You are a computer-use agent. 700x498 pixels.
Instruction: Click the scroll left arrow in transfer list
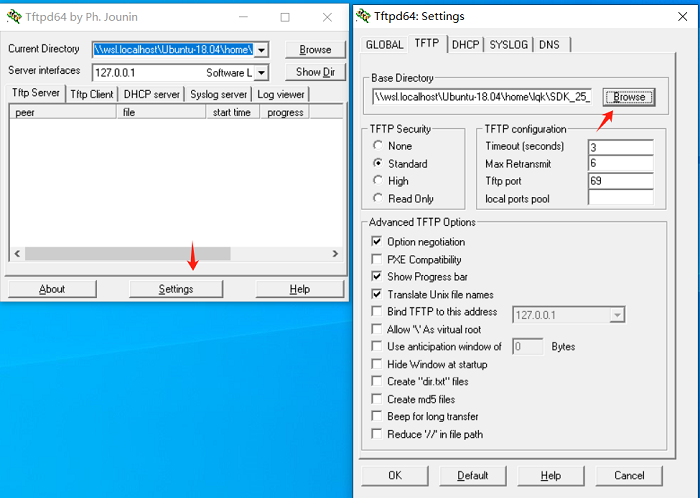pyautogui.click(x=17, y=253)
